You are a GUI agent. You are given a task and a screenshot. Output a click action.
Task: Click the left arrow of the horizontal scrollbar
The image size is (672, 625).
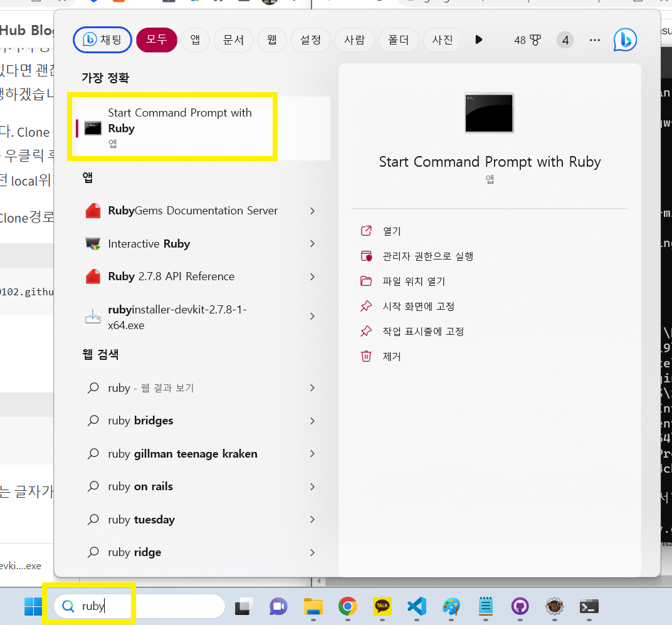click(x=318, y=581)
